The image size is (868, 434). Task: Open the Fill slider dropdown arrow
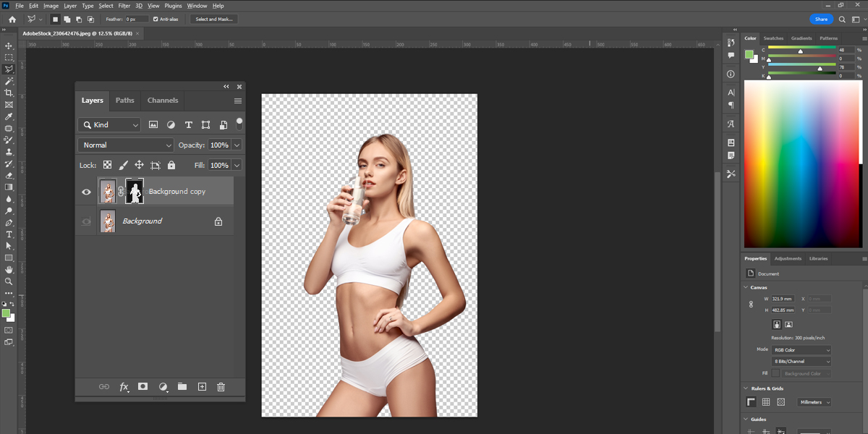coord(237,165)
